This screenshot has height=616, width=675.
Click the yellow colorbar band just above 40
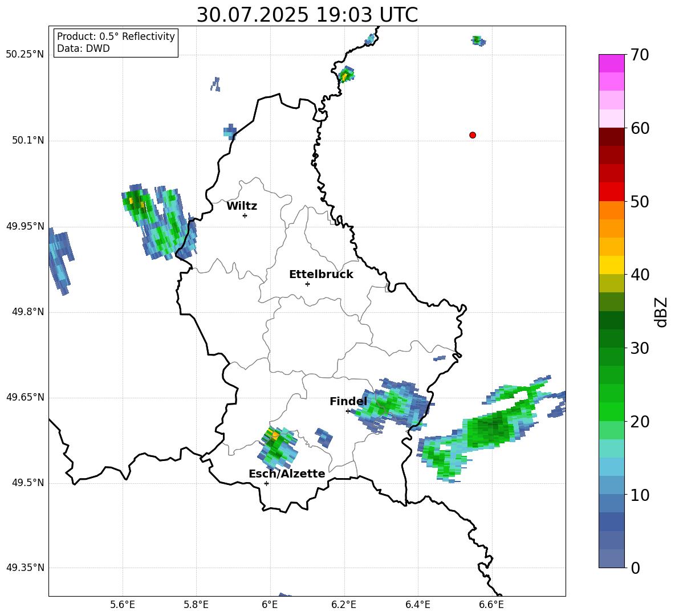point(611,265)
